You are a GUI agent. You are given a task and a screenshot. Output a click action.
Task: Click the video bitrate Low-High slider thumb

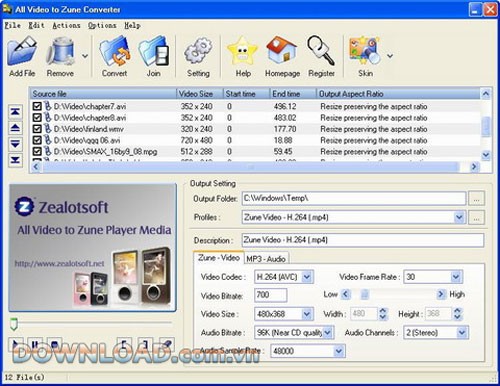(x=365, y=294)
